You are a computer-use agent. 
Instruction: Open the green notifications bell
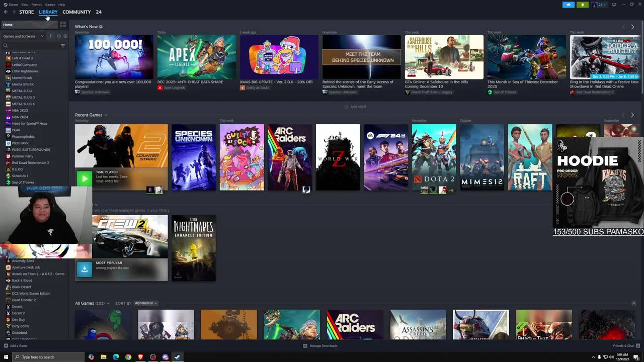pos(583,5)
